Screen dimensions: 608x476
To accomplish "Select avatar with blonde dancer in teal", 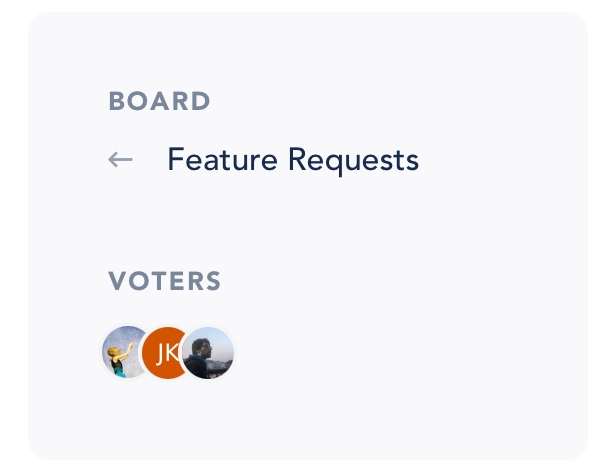I will 125,352.
